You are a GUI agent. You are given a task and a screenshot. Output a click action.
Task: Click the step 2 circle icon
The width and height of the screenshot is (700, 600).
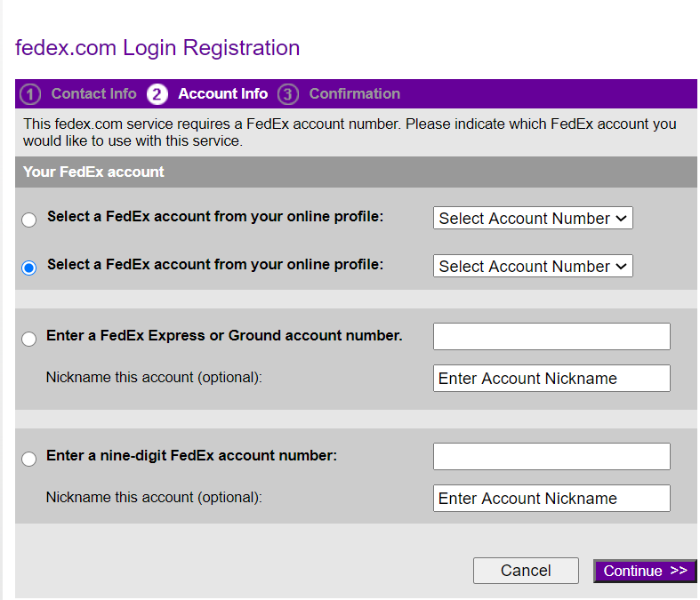coord(157,94)
